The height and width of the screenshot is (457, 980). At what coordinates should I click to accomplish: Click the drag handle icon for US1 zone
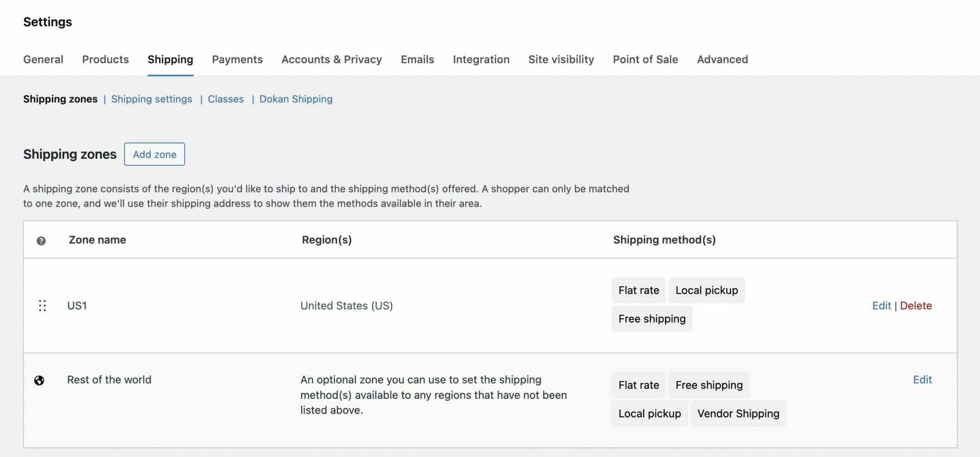coord(42,306)
